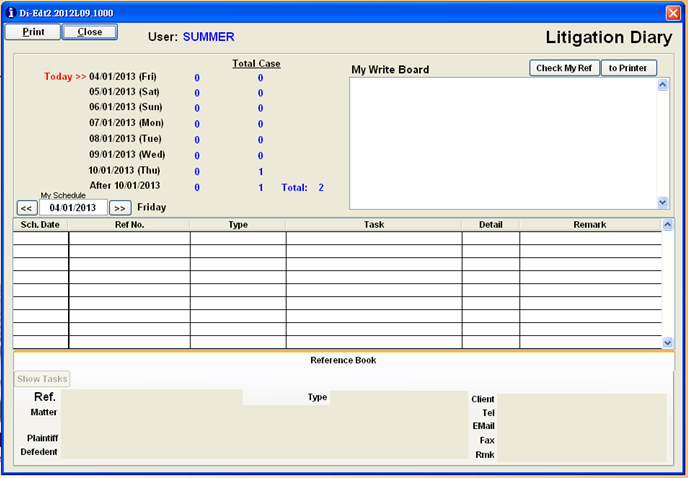688x478 pixels.
Task: Click first row Sch. Date cell
Action: (x=41, y=238)
